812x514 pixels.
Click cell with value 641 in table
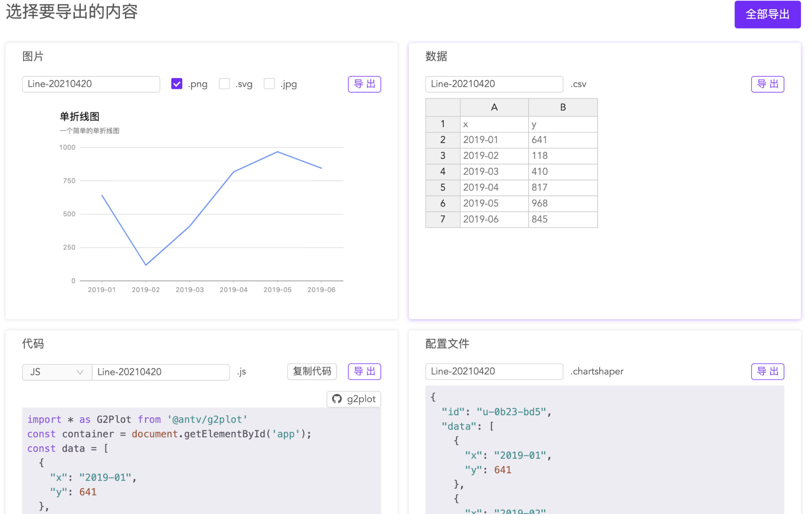point(563,140)
